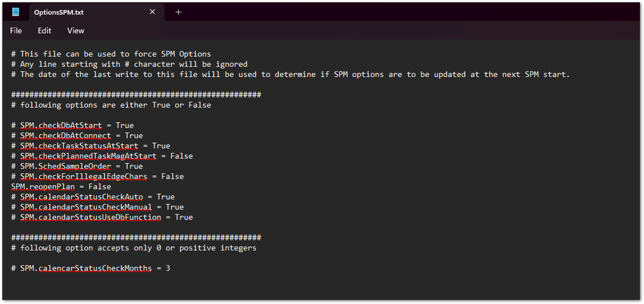Open the View menu
The width and height of the screenshot is (644, 304).
pos(76,31)
